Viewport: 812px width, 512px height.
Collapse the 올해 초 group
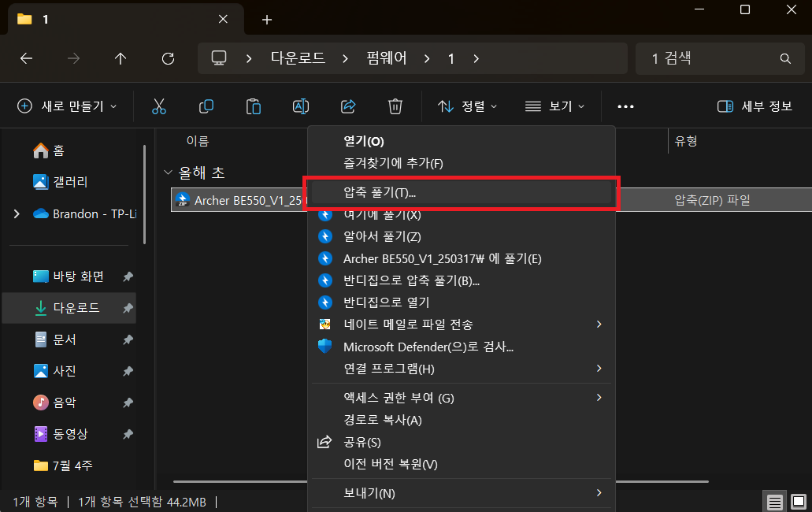tap(168, 173)
